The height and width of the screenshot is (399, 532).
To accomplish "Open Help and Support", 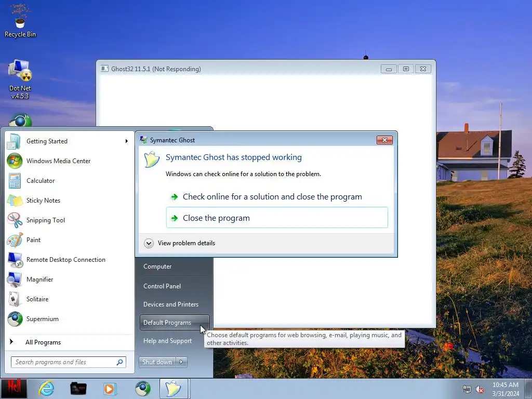I will click(168, 341).
